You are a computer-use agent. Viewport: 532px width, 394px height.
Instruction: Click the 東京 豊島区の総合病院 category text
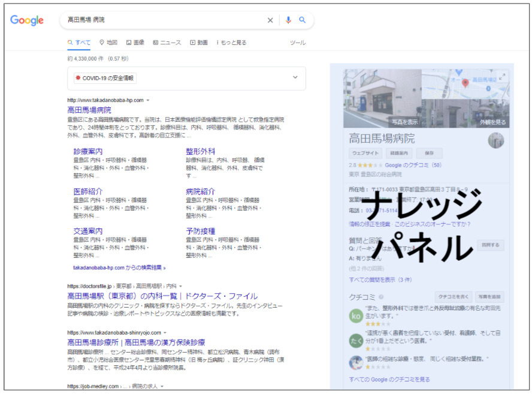(x=375, y=175)
